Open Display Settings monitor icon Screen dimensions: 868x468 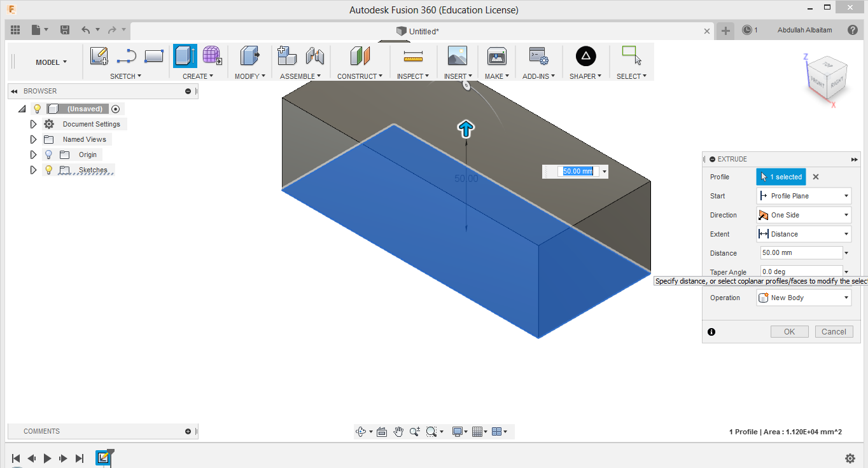pos(457,432)
